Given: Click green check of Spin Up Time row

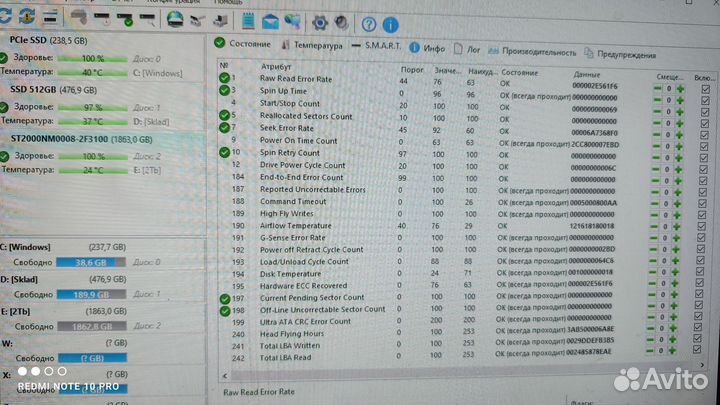Looking at the screenshot, I should point(224,90).
